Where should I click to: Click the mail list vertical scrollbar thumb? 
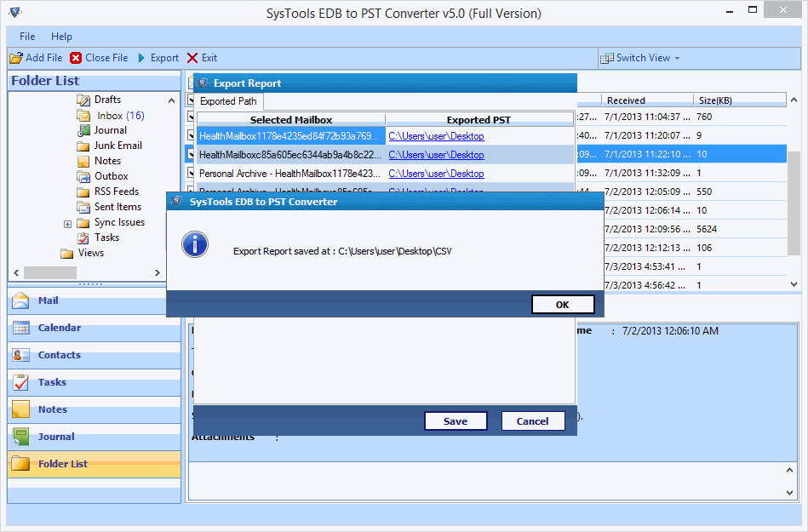794,203
